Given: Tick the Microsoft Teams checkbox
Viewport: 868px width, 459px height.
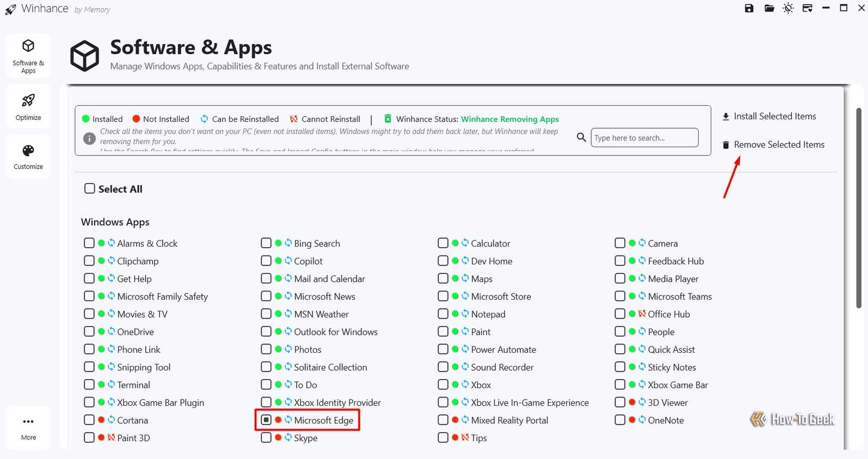Looking at the screenshot, I should coord(620,296).
